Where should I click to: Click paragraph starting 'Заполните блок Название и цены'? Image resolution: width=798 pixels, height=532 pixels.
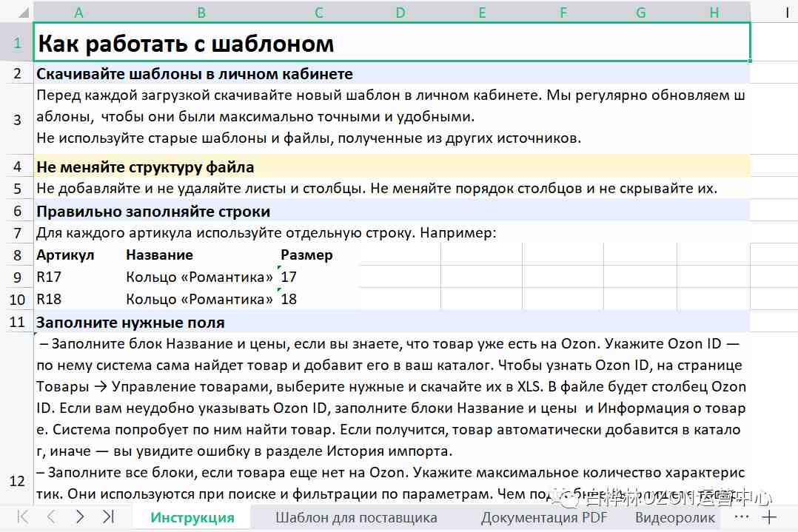[391, 397]
